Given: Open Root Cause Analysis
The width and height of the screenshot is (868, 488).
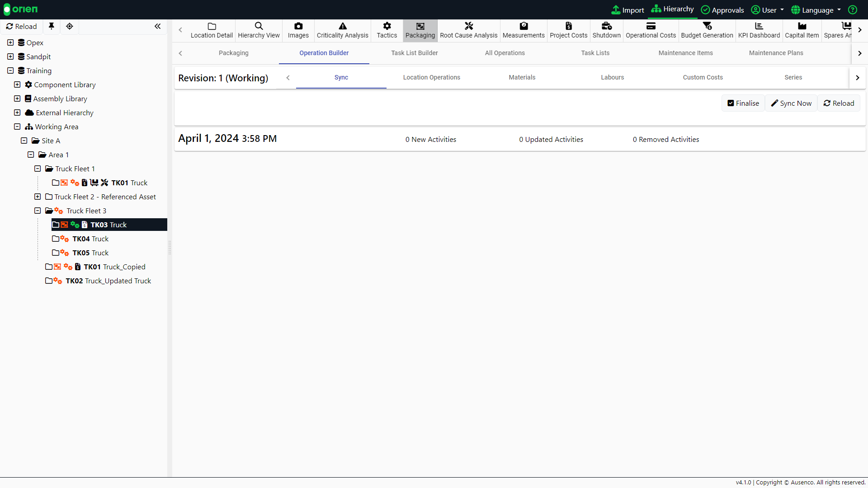Looking at the screenshot, I should [x=468, y=31].
